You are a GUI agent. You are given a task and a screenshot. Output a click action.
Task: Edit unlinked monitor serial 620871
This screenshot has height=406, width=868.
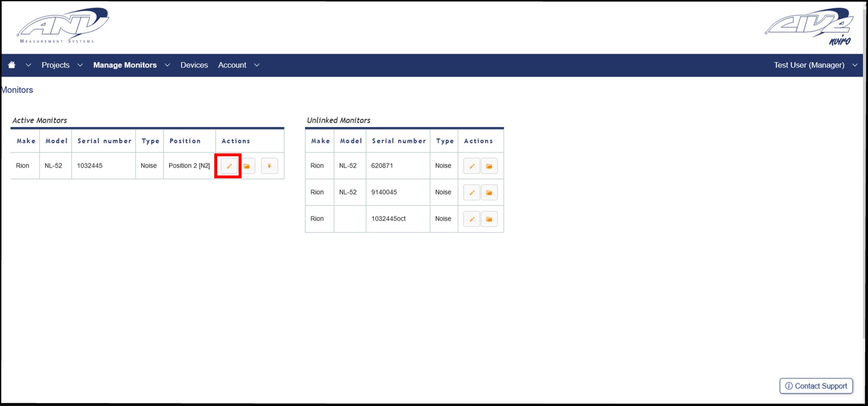472,166
